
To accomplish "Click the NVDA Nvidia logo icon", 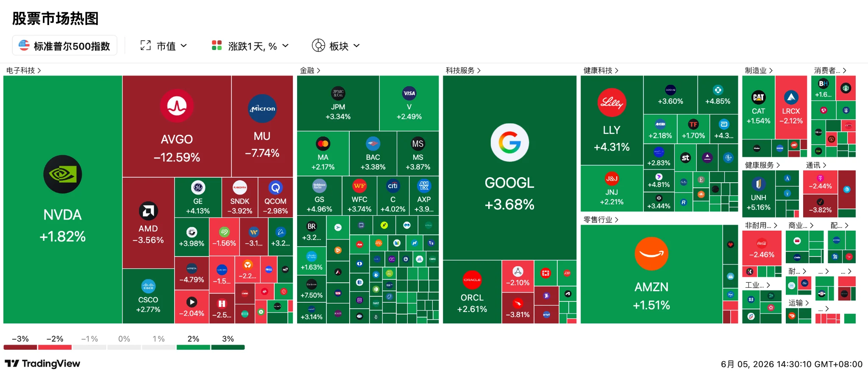I will (x=63, y=174).
